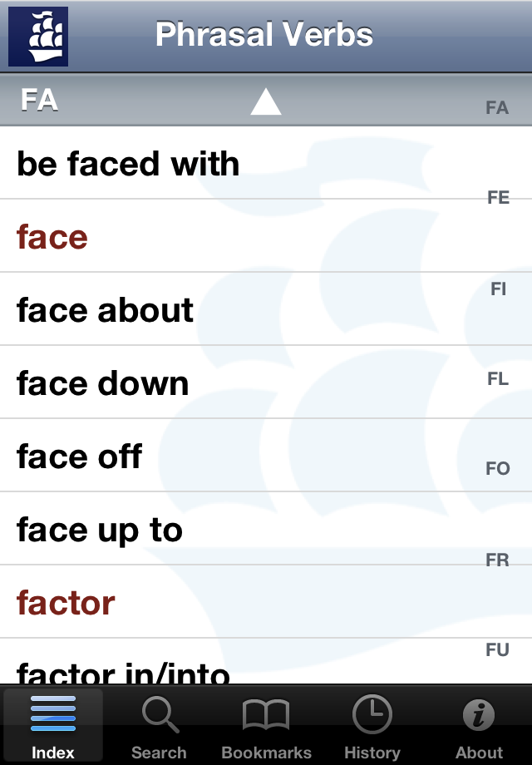Jump to FR in side index
This screenshot has height=765, width=532.
click(x=497, y=560)
